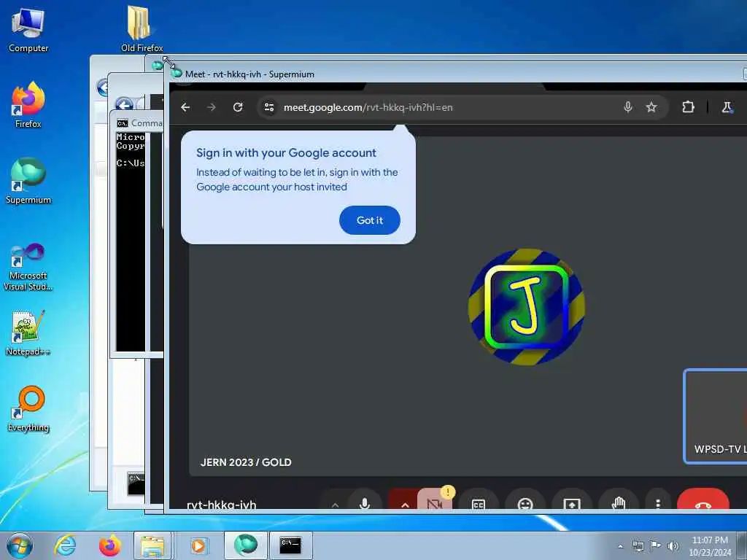Click the JERN 2023 / GOLD name label

pyautogui.click(x=246, y=462)
